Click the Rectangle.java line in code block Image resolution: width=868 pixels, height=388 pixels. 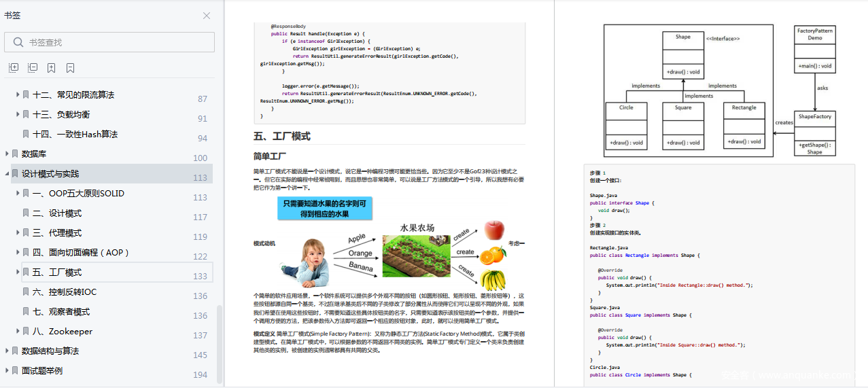[x=609, y=248]
